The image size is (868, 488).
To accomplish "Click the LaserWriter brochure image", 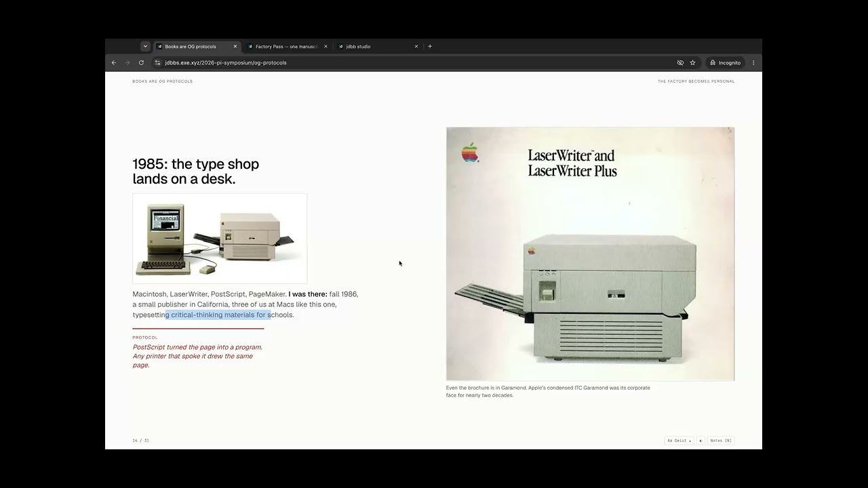I will coord(590,254).
